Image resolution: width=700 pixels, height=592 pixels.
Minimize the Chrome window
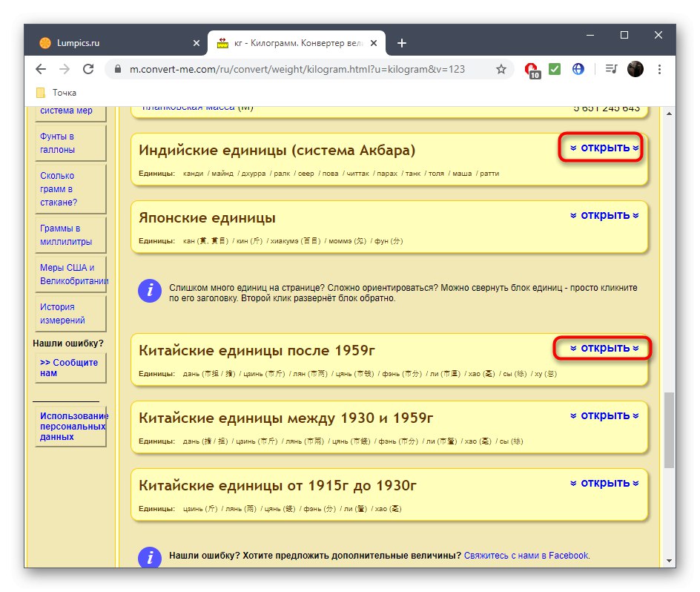590,35
